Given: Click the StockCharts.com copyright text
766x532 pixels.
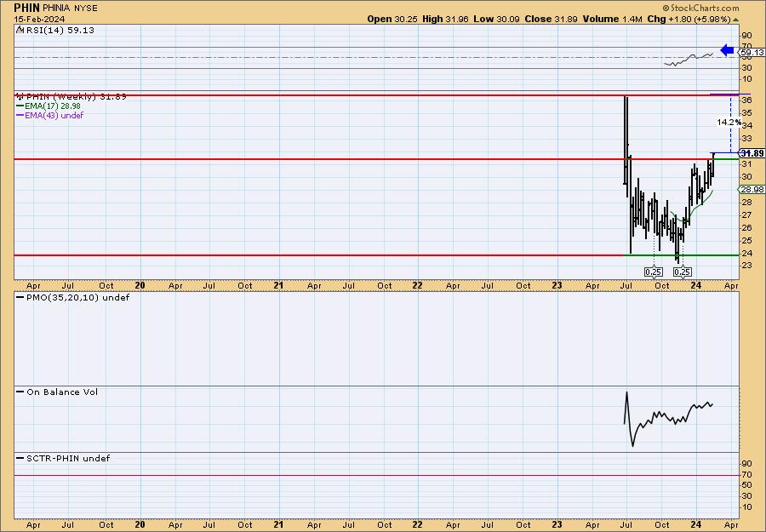Looking at the screenshot, I should point(700,8).
